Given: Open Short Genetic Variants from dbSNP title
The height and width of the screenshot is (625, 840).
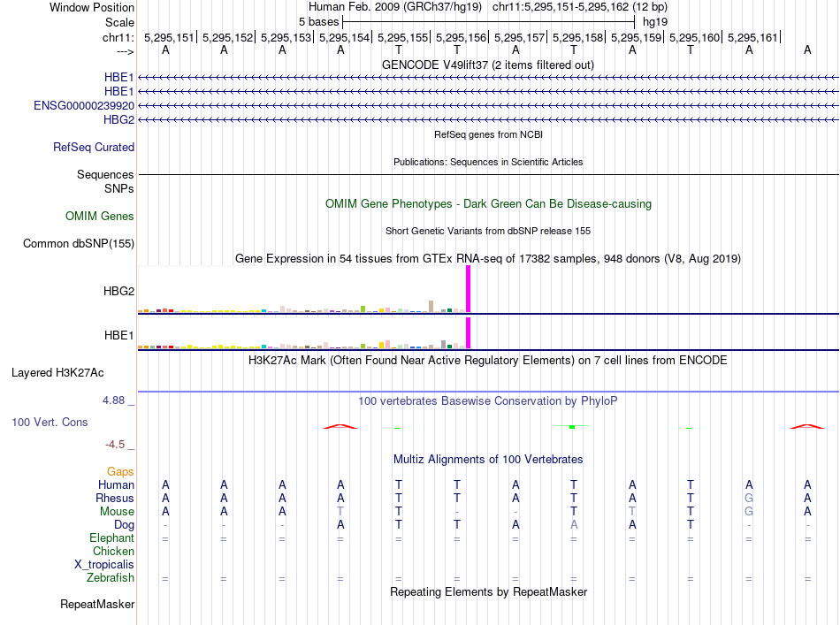Looking at the screenshot, I should pyautogui.click(x=488, y=231).
